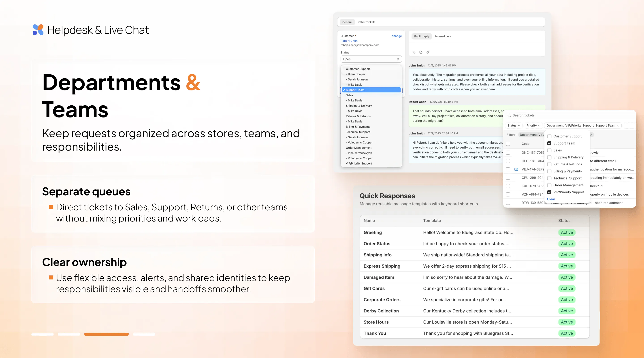Image resolution: width=644 pixels, height=358 pixels.
Task: Check the Billing & Payments filter checkbox
Action: click(x=549, y=171)
